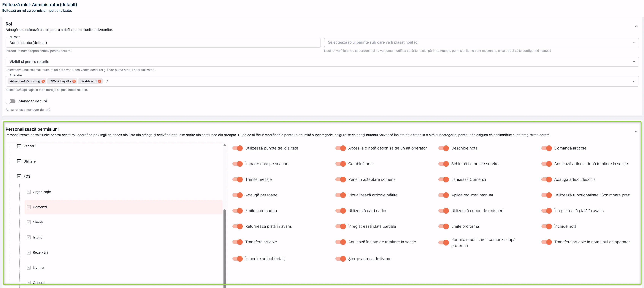The width and height of the screenshot is (644, 288).
Task: Click the x-box icon beside Comenzi
Action: [28, 207]
